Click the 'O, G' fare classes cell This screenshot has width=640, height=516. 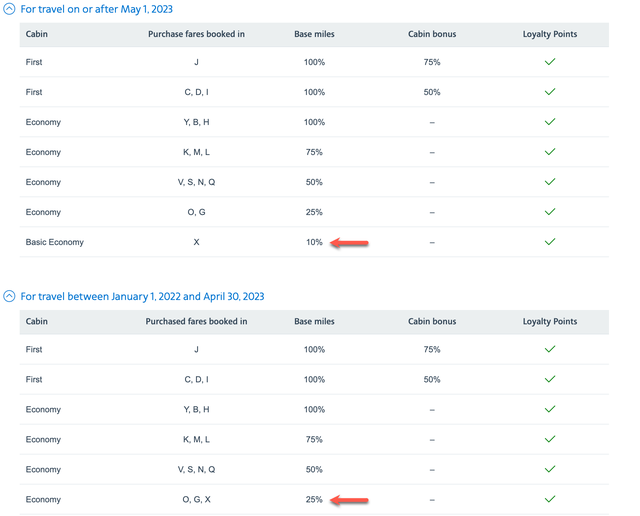196,212
